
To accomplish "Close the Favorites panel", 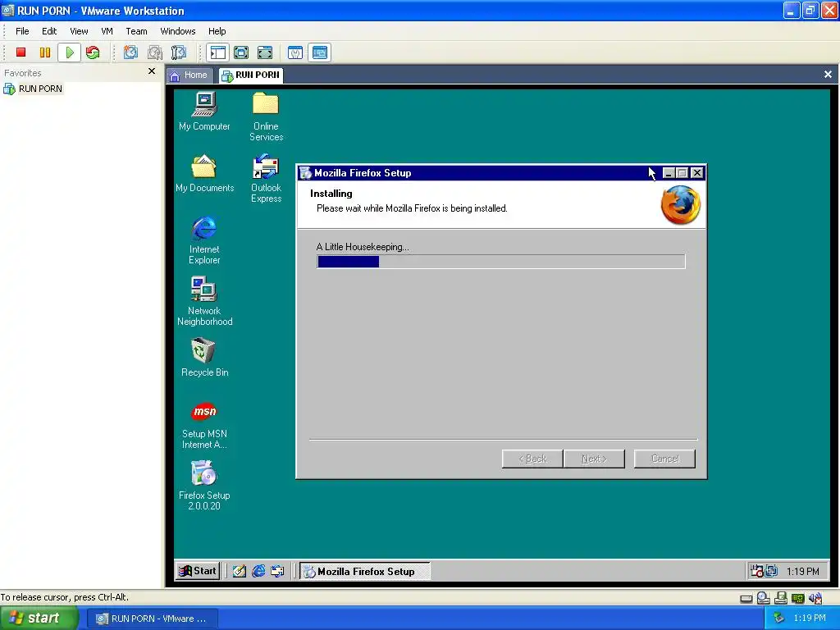I will (152, 71).
